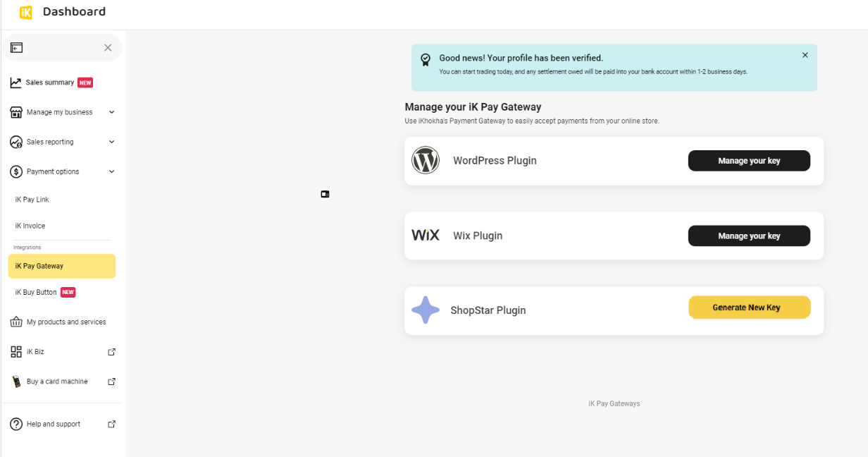The image size is (868, 457).
Task: Collapse the sidebar using the panel icon
Action: (x=16, y=48)
